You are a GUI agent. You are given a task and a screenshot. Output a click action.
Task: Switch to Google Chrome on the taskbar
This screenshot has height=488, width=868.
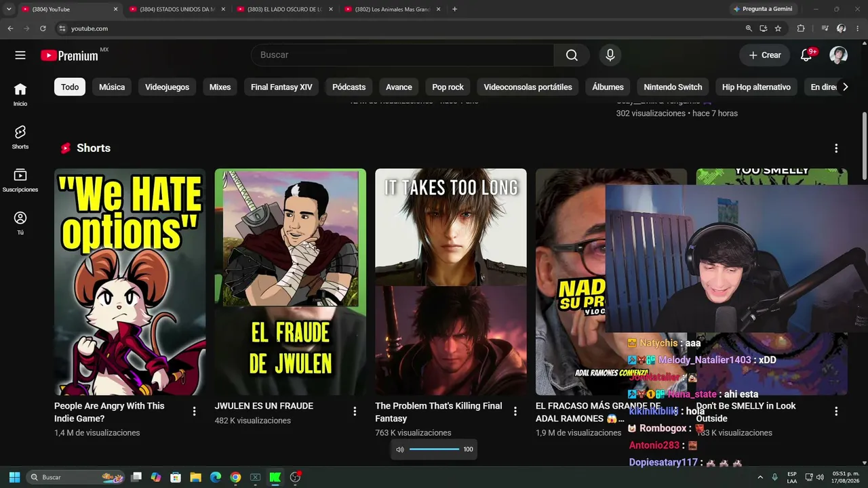pos(235,477)
